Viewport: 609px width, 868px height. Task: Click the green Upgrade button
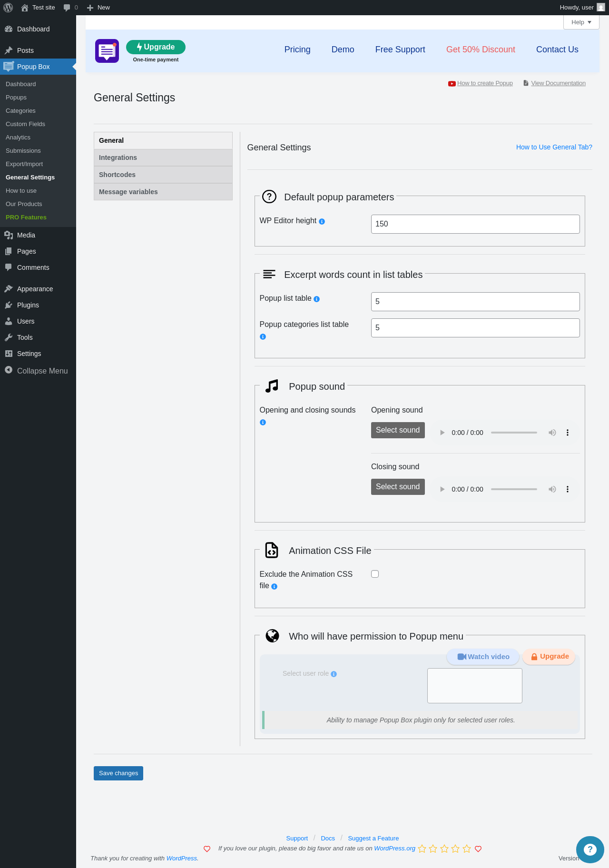point(156,47)
